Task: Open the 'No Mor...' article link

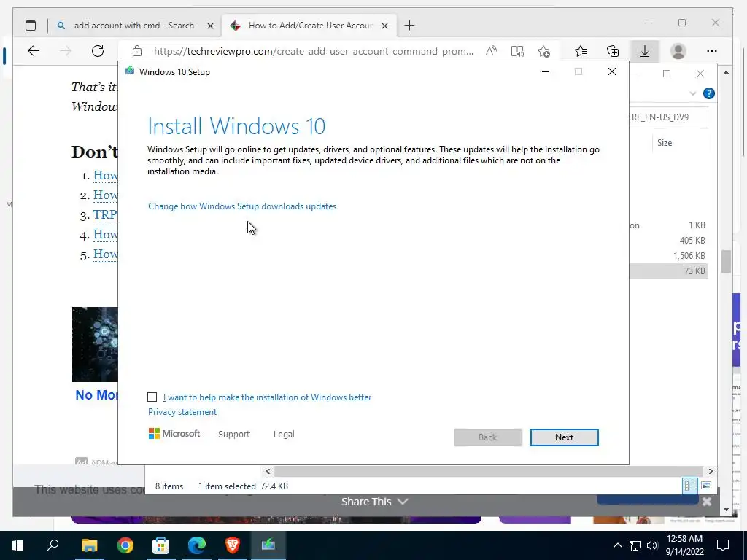Action: point(97,394)
